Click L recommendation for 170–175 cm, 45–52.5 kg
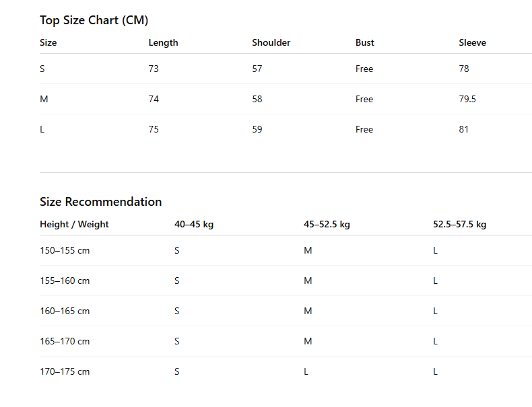The image size is (532, 407). point(306,372)
